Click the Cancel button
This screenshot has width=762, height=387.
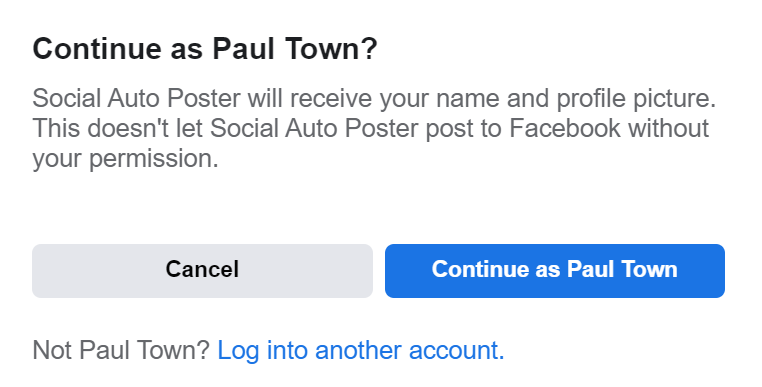click(202, 271)
